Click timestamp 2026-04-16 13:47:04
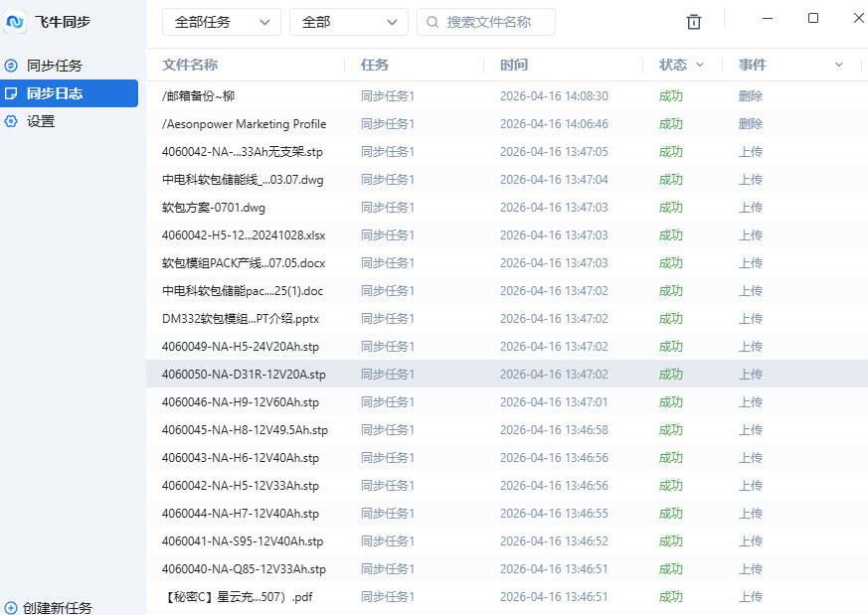 point(554,180)
